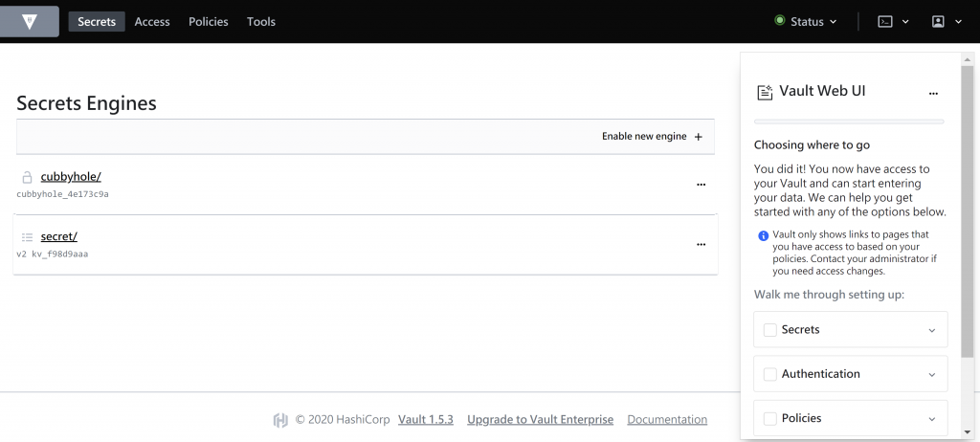
Task: Check the Secrets walkthrough checkbox
Action: 770,329
